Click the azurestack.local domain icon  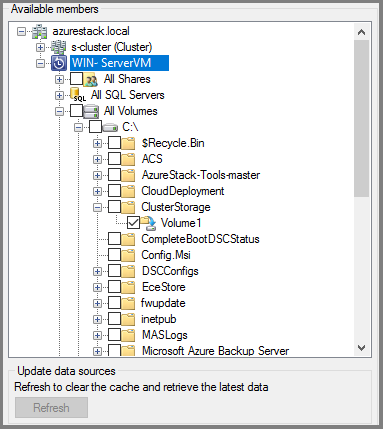(40, 31)
